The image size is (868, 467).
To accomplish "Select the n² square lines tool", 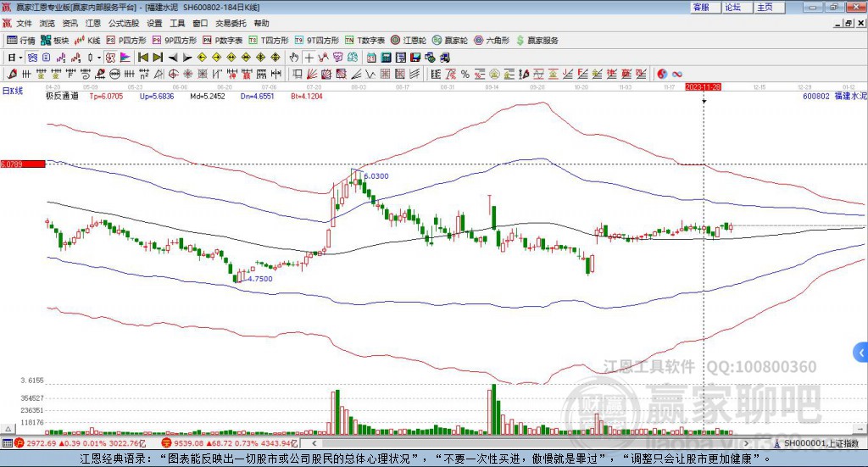I will [x=144, y=74].
